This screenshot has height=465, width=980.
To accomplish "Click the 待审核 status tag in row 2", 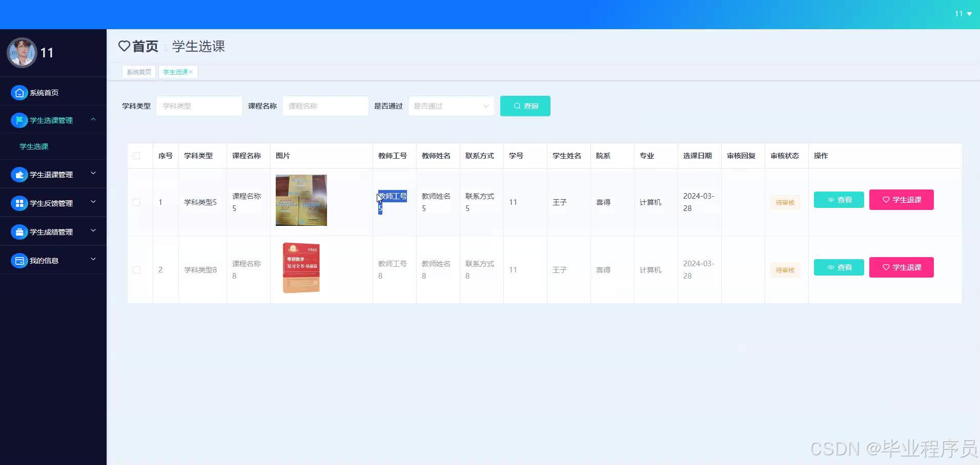I will click(x=785, y=270).
